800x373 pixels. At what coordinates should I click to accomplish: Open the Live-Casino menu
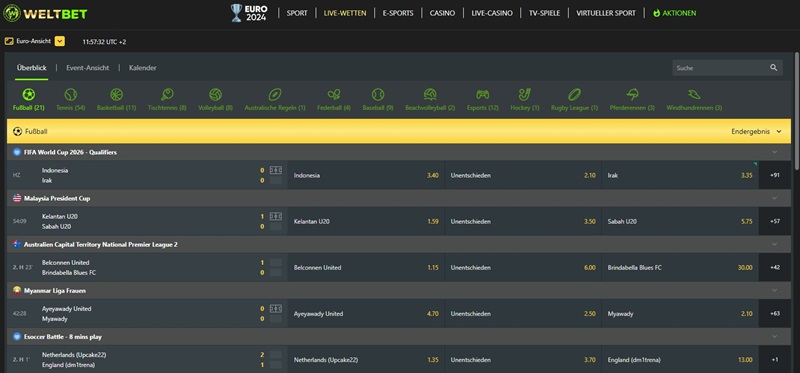[492, 13]
